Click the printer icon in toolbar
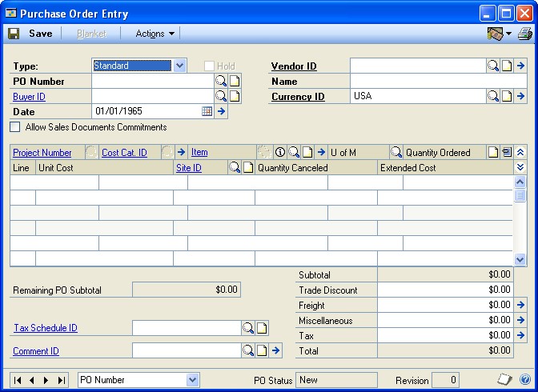538x392 pixels. coord(524,34)
